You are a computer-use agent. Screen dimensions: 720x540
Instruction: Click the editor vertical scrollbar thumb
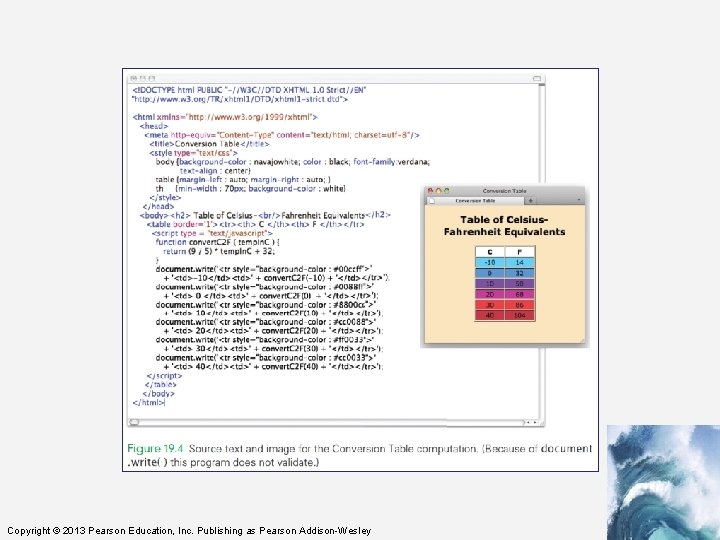tap(542, 85)
